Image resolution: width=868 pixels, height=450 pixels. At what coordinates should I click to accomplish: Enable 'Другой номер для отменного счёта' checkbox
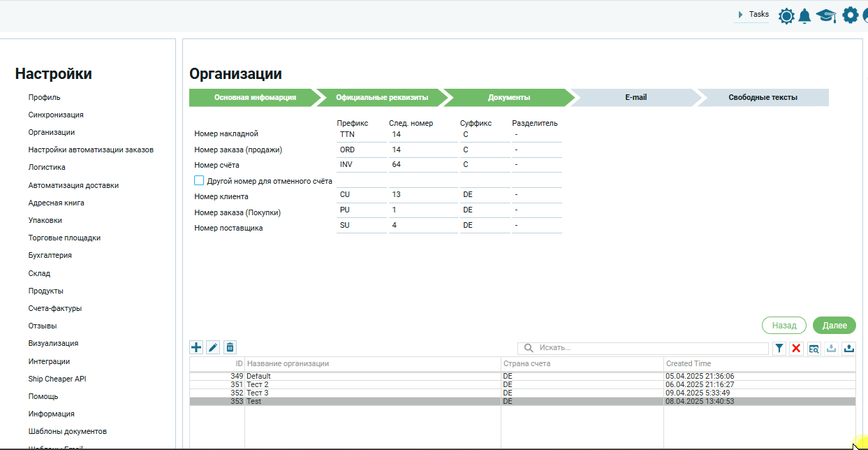(x=199, y=180)
